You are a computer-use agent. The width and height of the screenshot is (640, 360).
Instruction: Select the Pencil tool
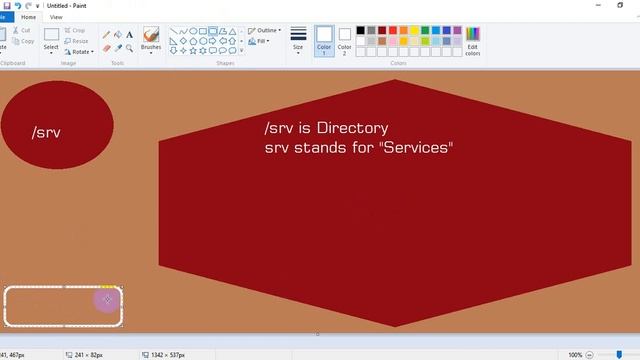(107, 35)
